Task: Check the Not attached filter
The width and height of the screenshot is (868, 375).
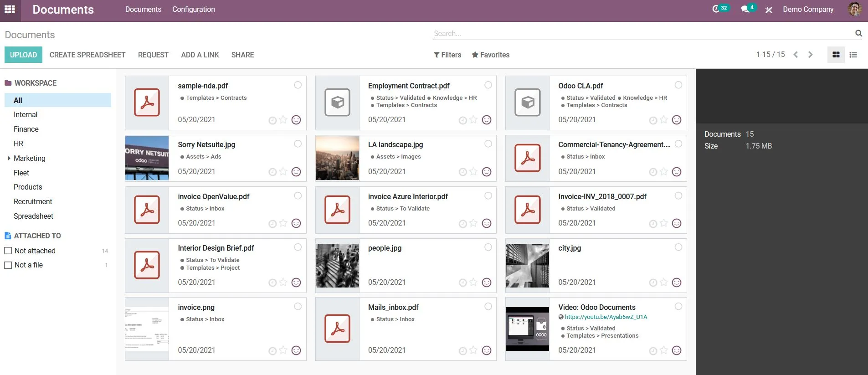Action: [8, 251]
